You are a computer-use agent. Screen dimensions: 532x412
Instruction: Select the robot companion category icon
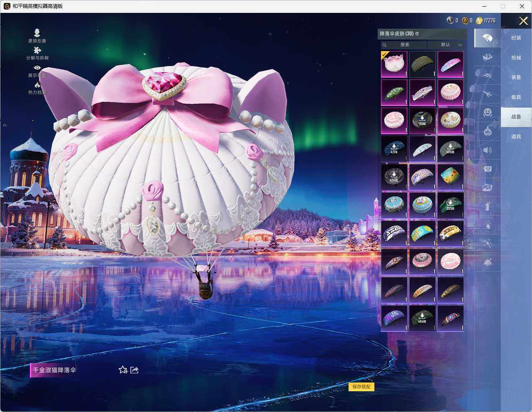(487, 132)
